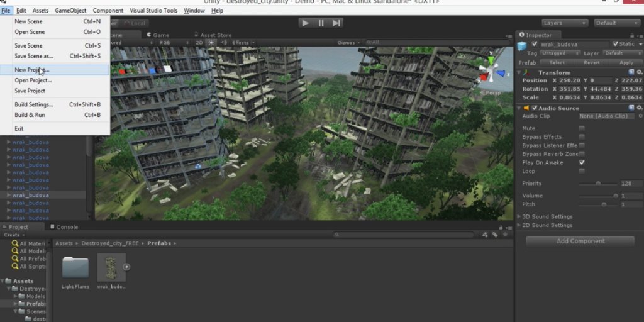
Task: Open the Static options dropdown arrow
Action: click(640, 44)
